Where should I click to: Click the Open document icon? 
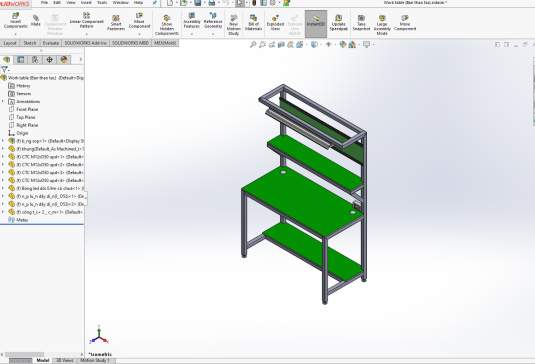tap(184, 3)
